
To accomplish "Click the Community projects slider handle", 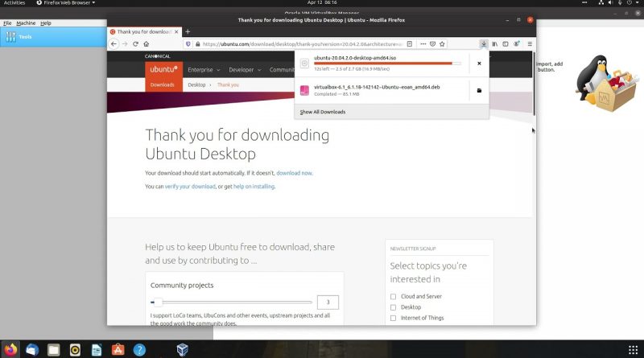I will pyautogui.click(x=158, y=302).
